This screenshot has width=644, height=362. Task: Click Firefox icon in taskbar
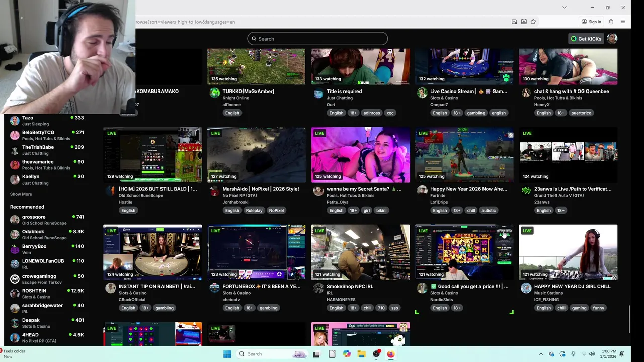391,354
